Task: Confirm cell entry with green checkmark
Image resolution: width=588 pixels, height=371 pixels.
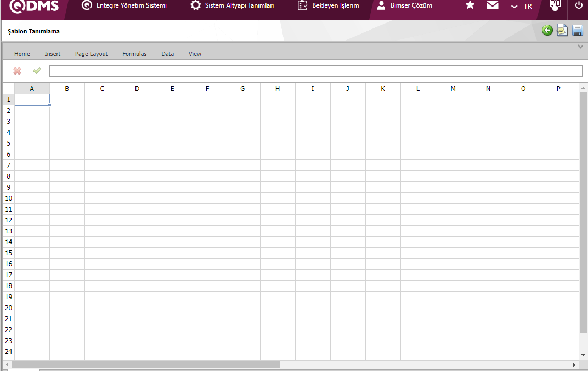Action: tap(37, 71)
